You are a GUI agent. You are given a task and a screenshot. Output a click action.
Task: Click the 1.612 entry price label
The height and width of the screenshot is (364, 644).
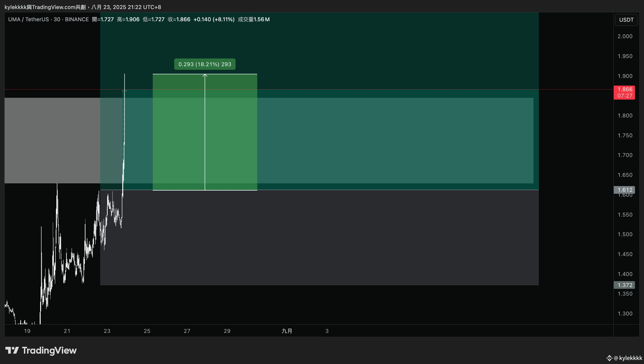pyautogui.click(x=624, y=190)
